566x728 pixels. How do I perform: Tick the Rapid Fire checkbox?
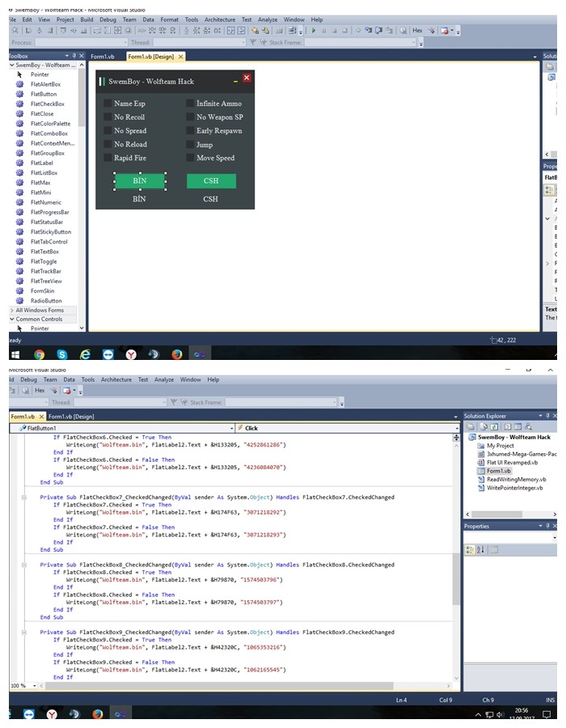click(108, 158)
